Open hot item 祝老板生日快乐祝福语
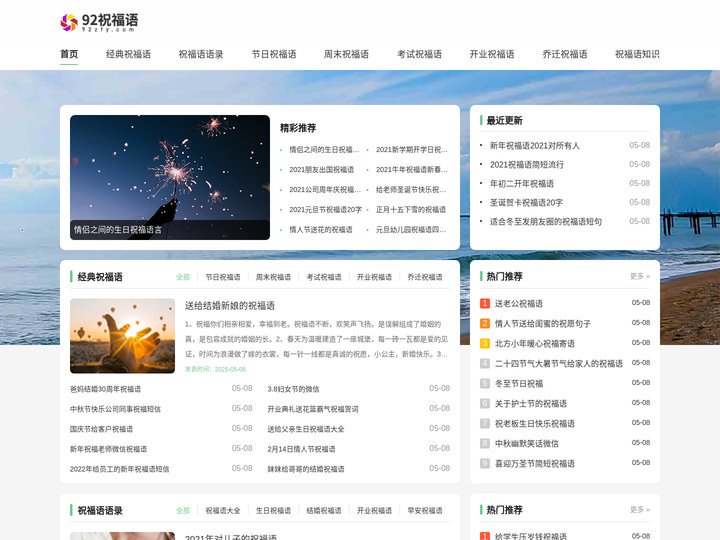 pyautogui.click(x=535, y=423)
